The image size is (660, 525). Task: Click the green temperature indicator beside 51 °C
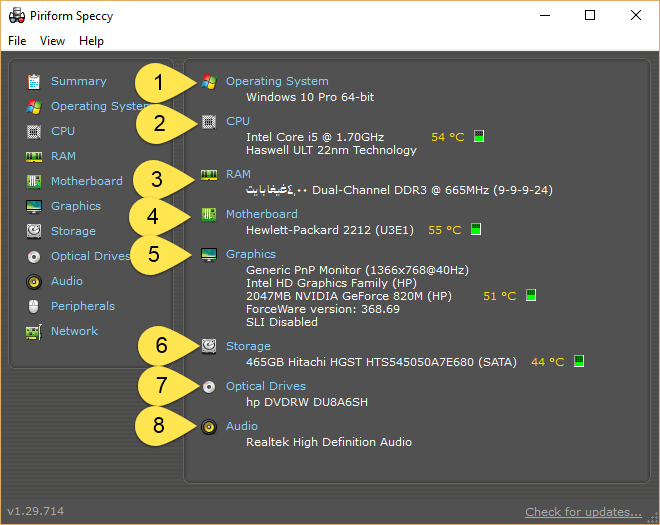531,295
